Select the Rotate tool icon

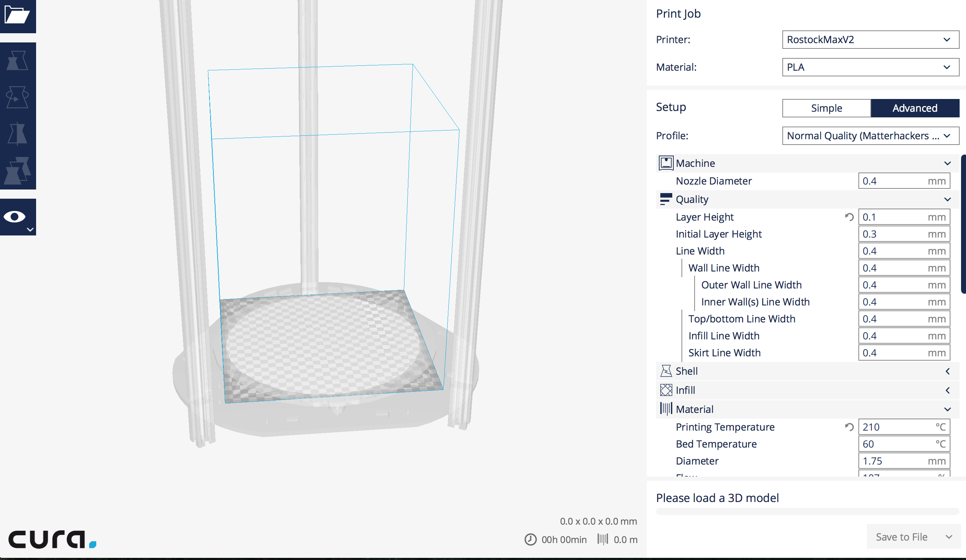coord(17,97)
